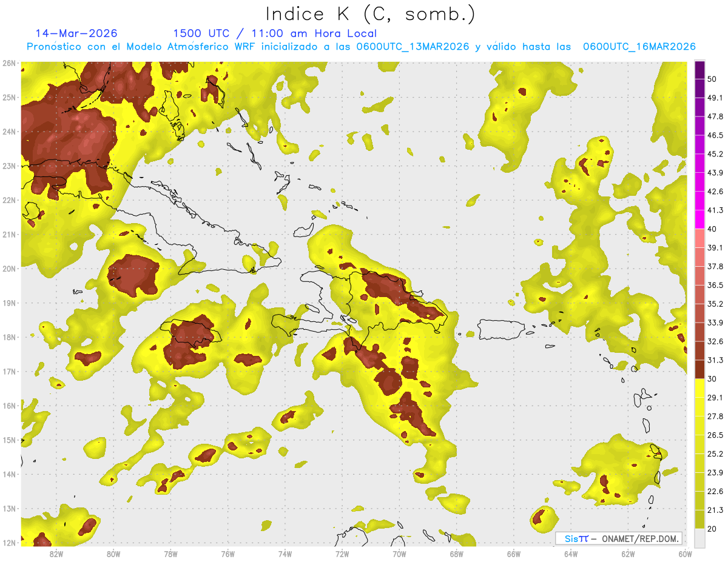
Task: Click the 68W longitude label
Action: click(456, 554)
